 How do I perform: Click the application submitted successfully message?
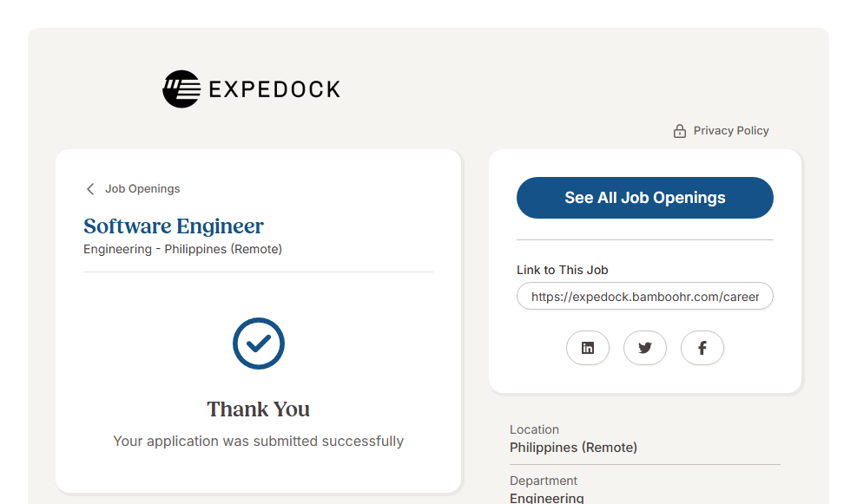click(x=258, y=442)
